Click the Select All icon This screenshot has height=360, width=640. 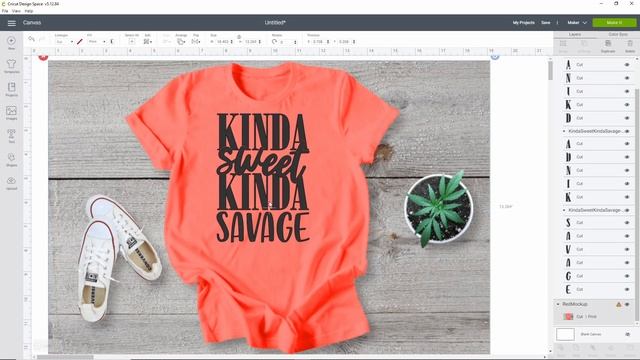(131, 42)
